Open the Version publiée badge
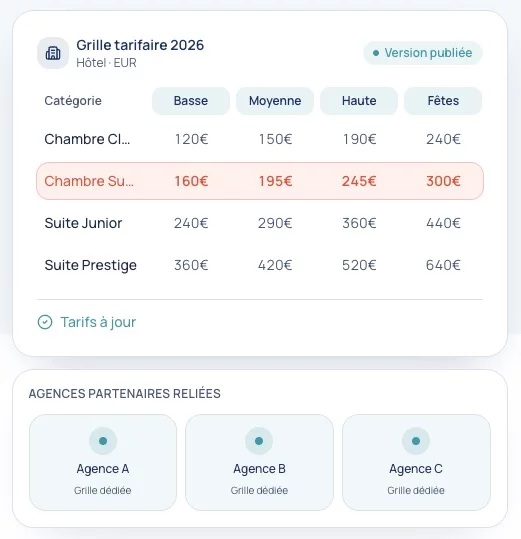Image resolution: width=521 pixels, height=539 pixels. click(x=423, y=53)
